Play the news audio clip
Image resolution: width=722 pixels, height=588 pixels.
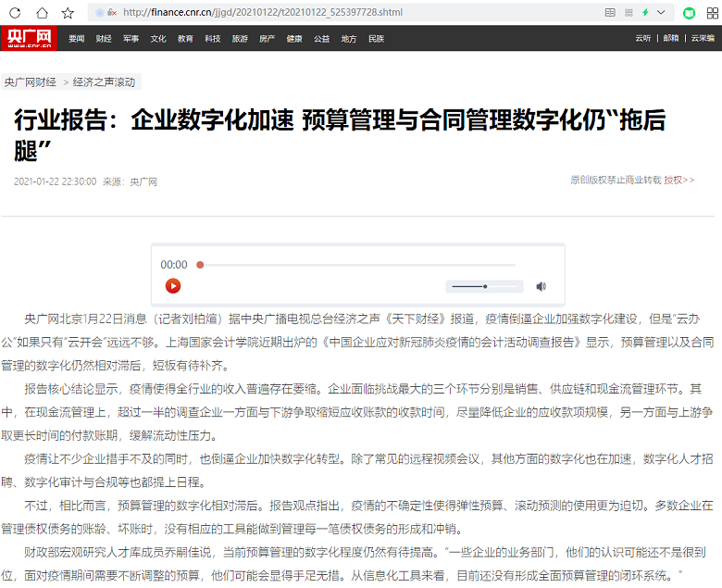click(x=173, y=287)
